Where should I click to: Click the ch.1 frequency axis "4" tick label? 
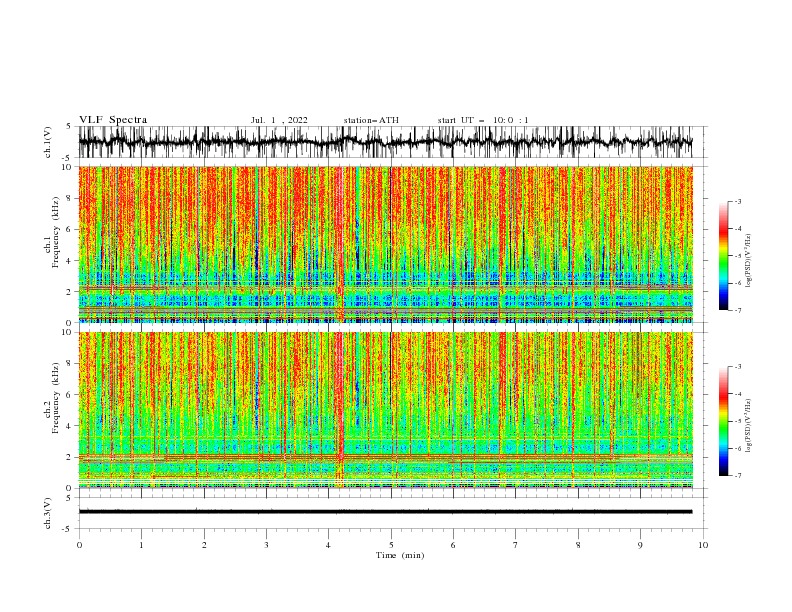click(x=71, y=261)
